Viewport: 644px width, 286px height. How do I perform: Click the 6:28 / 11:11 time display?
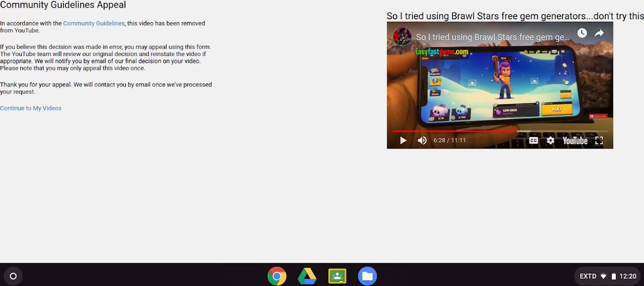tap(450, 141)
